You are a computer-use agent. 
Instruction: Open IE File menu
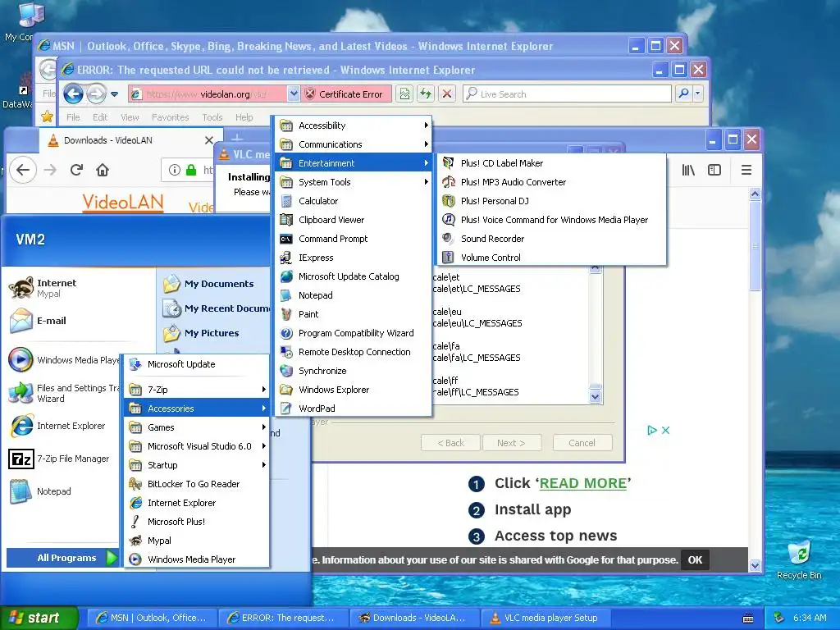click(73, 117)
